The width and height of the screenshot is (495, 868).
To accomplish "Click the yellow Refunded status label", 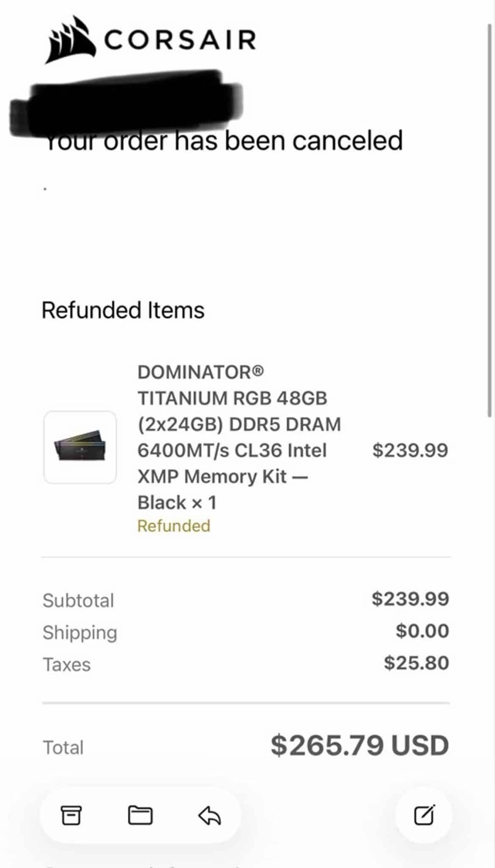I will pyautogui.click(x=174, y=526).
